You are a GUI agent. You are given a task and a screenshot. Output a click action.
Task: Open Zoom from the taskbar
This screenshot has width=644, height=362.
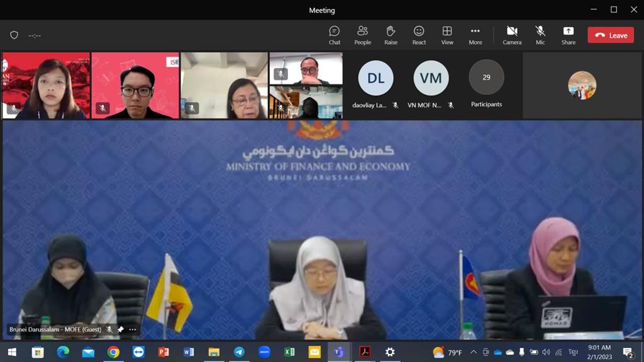point(264,352)
